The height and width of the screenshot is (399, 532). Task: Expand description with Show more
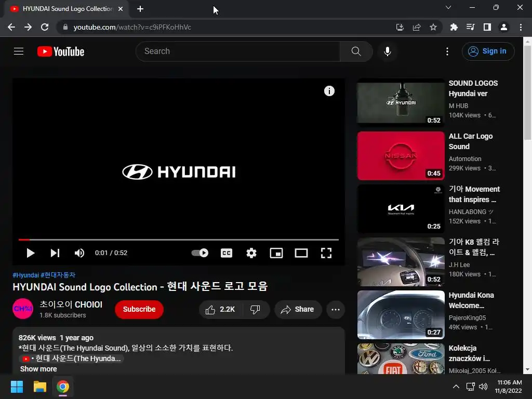pos(38,369)
